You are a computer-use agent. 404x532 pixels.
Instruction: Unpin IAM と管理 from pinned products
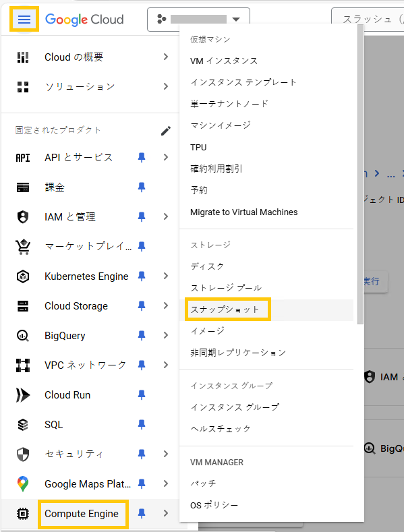[x=142, y=217]
